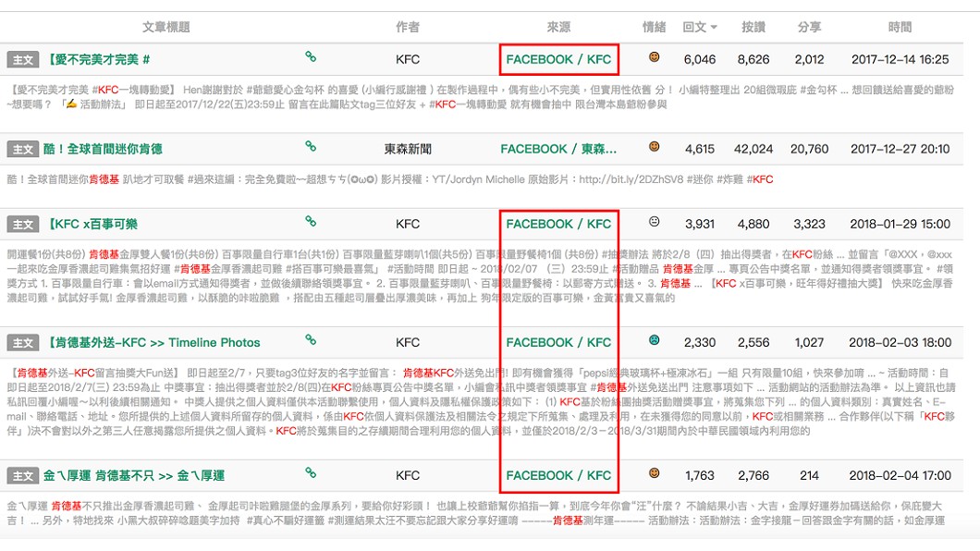Image resolution: width=980 pixels, height=551 pixels.
Task: Click 主文 tag on 金ㄟ厚運 row
Action: (x=23, y=476)
